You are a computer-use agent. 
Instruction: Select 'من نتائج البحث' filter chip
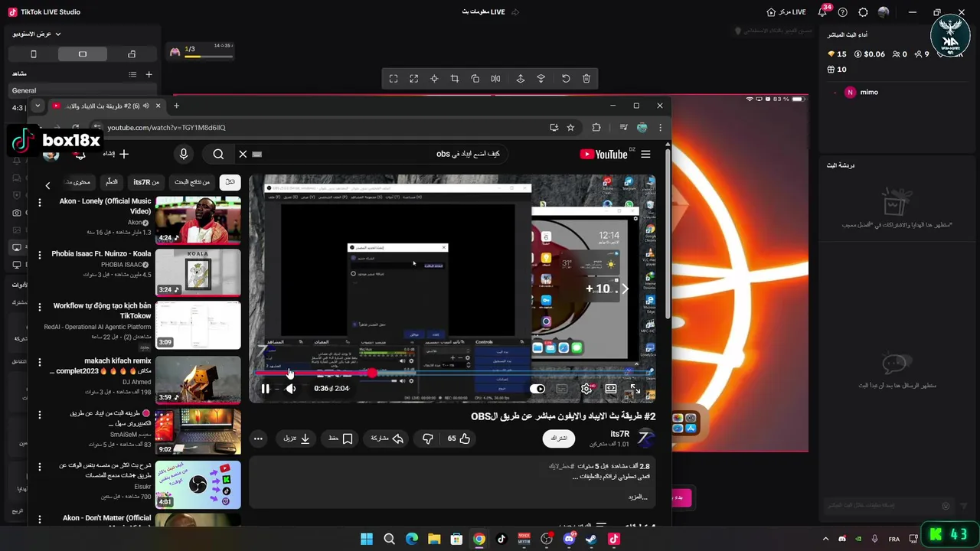(192, 182)
